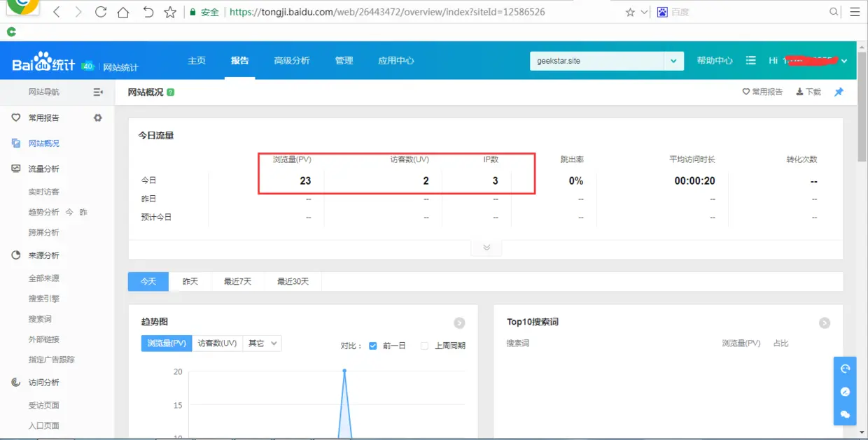Viewport: 868px width, 440px height.
Task: Click the PV peak data point at 20
Action: click(344, 371)
